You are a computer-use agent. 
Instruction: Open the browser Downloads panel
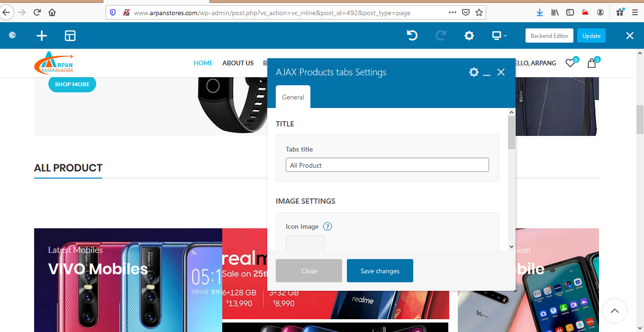(540, 13)
